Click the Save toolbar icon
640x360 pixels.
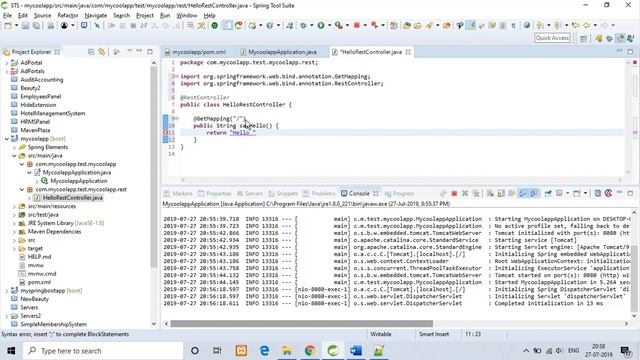25,26
